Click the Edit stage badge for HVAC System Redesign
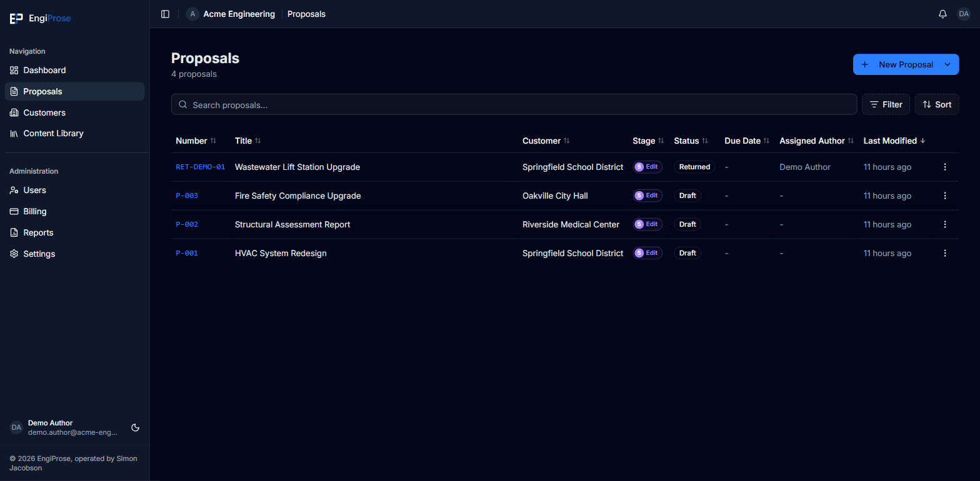Image resolution: width=980 pixels, height=481 pixels. (x=647, y=253)
